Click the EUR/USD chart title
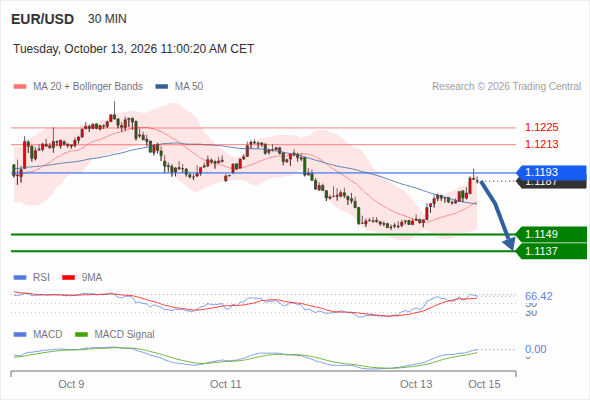Screen dimensions: 590x400 [x=43, y=19]
